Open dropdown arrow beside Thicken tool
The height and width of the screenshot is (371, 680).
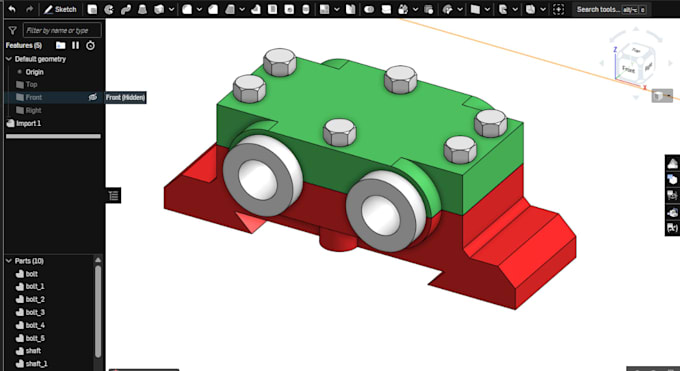[171, 9]
